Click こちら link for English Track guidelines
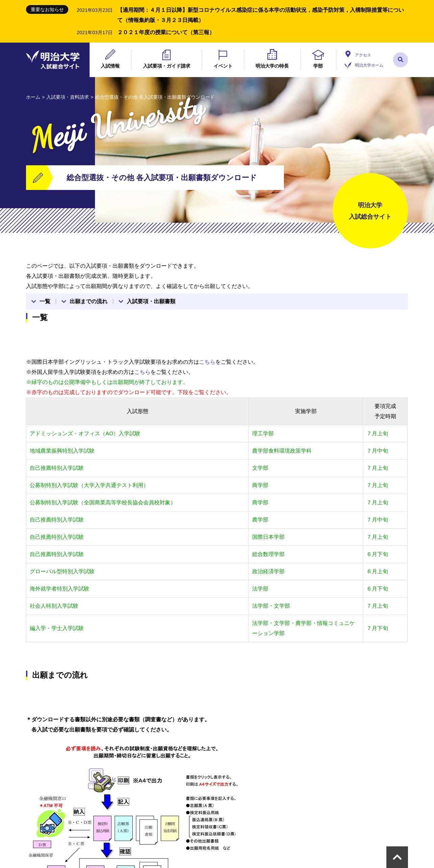The image size is (434, 868). 207,362
